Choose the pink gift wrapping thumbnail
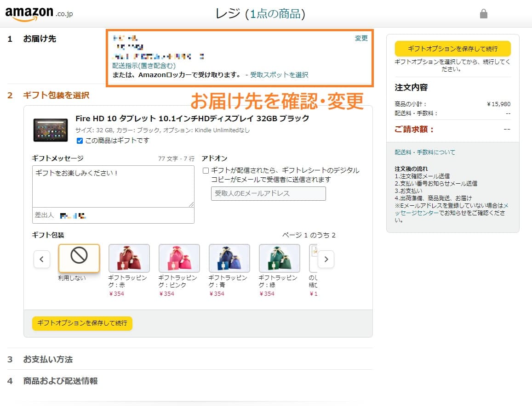Viewport: 532px width, 406px height. tap(179, 258)
